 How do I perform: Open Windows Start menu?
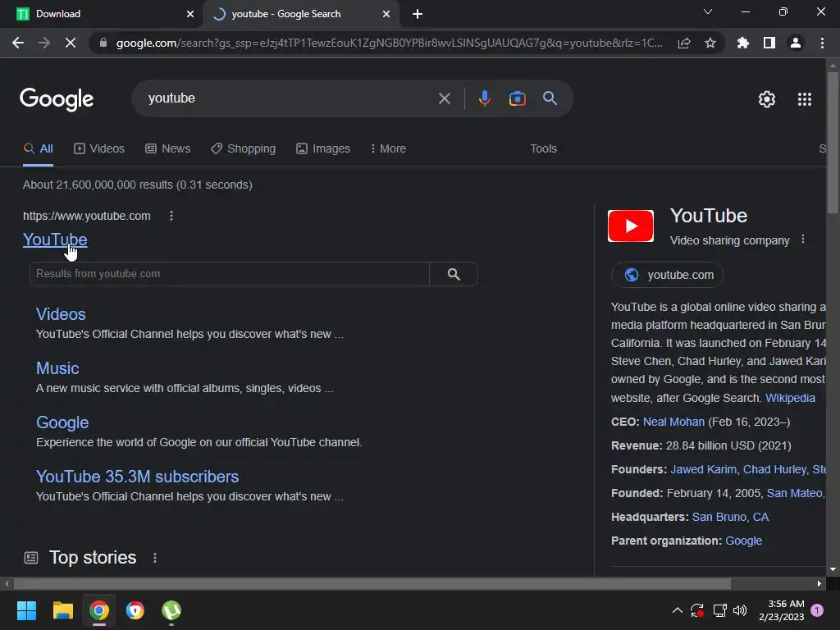[26, 610]
